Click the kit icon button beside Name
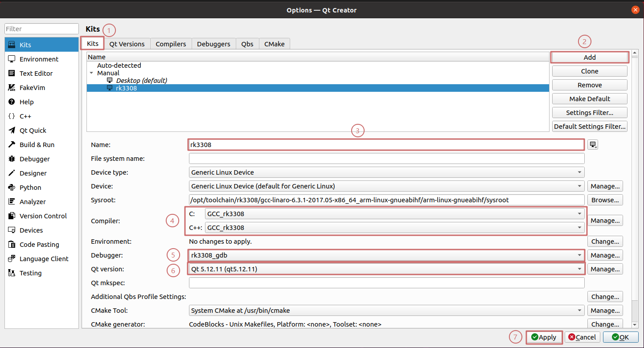Screen dimensions: 644x348 pos(593,144)
